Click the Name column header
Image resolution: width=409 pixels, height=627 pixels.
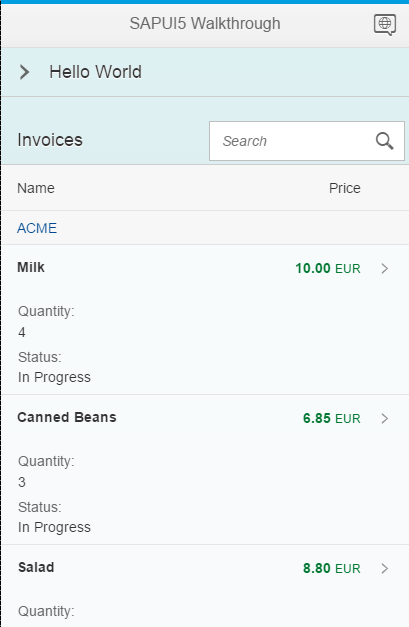point(36,188)
